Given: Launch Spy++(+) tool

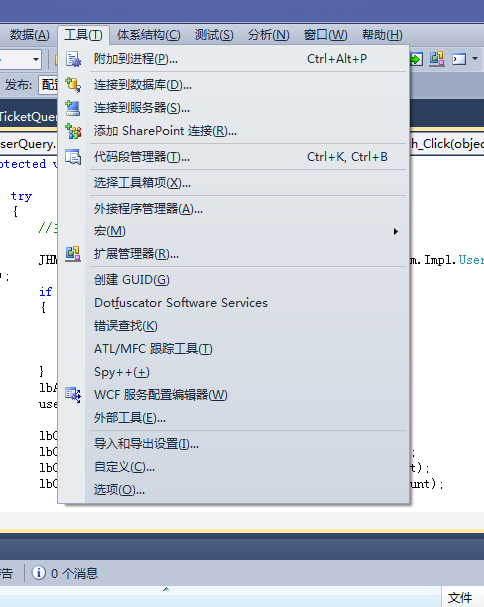Looking at the screenshot, I should click(x=233, y=372).
